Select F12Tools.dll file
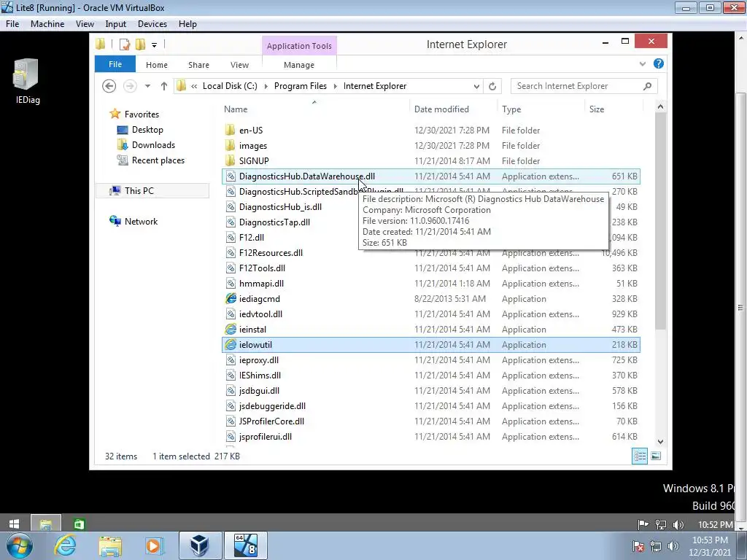Viewport: 747px width, 560px height. 430,268
